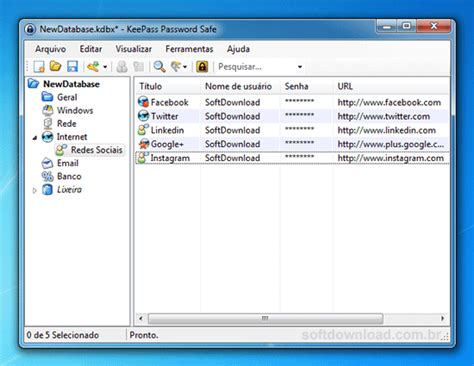Screen dimensions: 474x366
Task: Collapse the Internet group arrow
Action: tap(35, 137)
